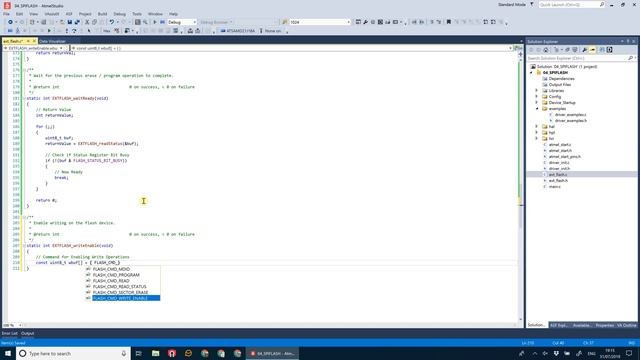
Task: Click the Save All icon in the toolbar
Action: click(x=77, y=22)
